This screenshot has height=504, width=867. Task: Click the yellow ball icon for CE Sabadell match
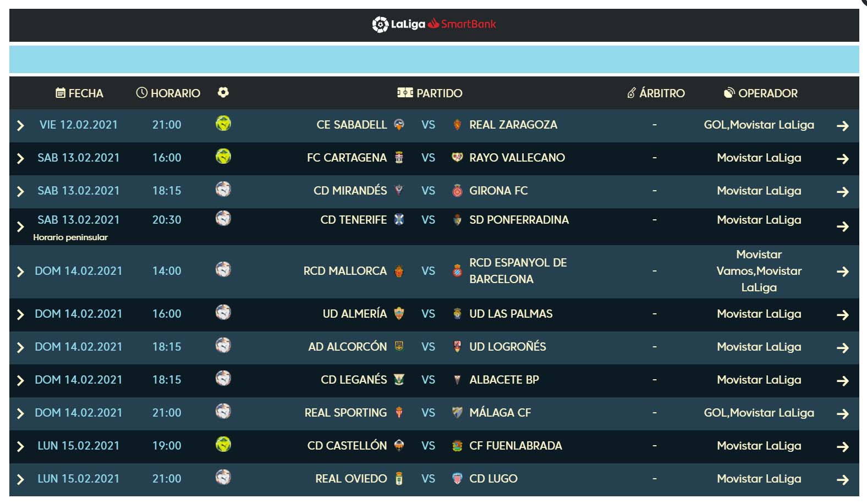223,123
